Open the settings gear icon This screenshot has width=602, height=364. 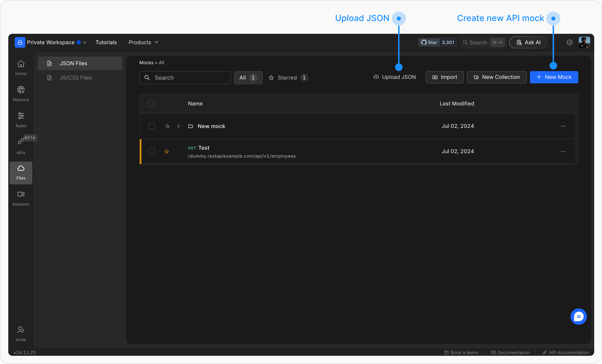click(569, 42)
